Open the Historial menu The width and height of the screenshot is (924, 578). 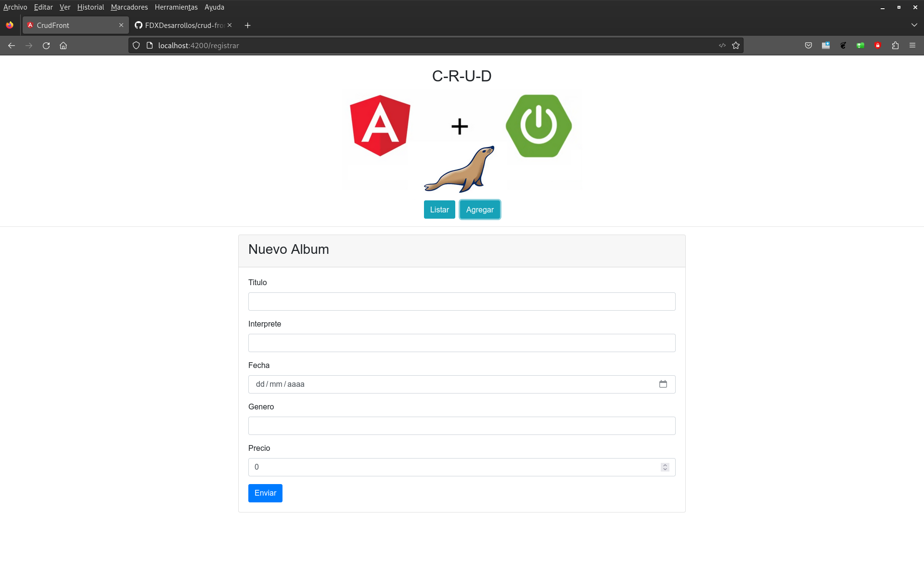(x=90, y=7)
